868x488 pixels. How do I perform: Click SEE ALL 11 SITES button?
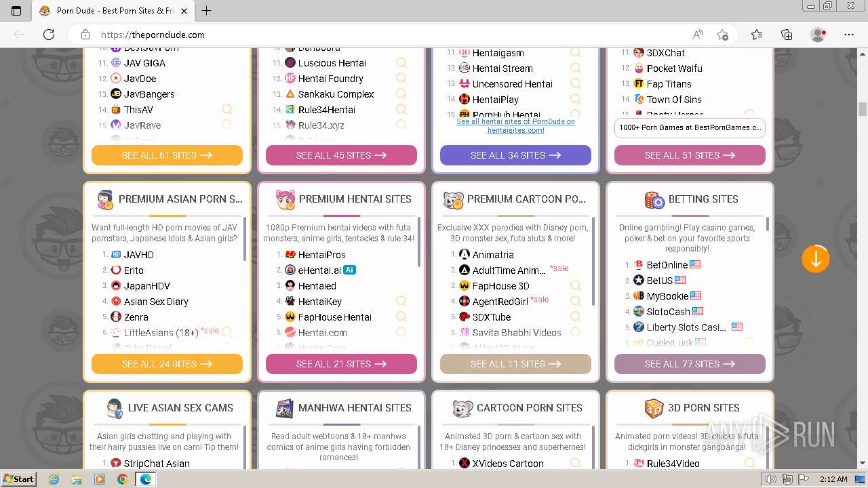click(515, 364)
